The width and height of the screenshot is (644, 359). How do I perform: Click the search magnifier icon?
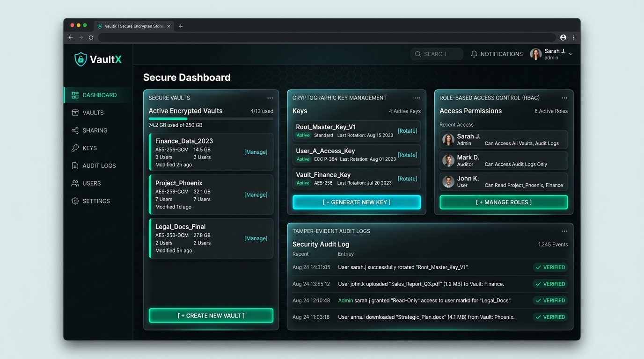[x=418, y=54]
